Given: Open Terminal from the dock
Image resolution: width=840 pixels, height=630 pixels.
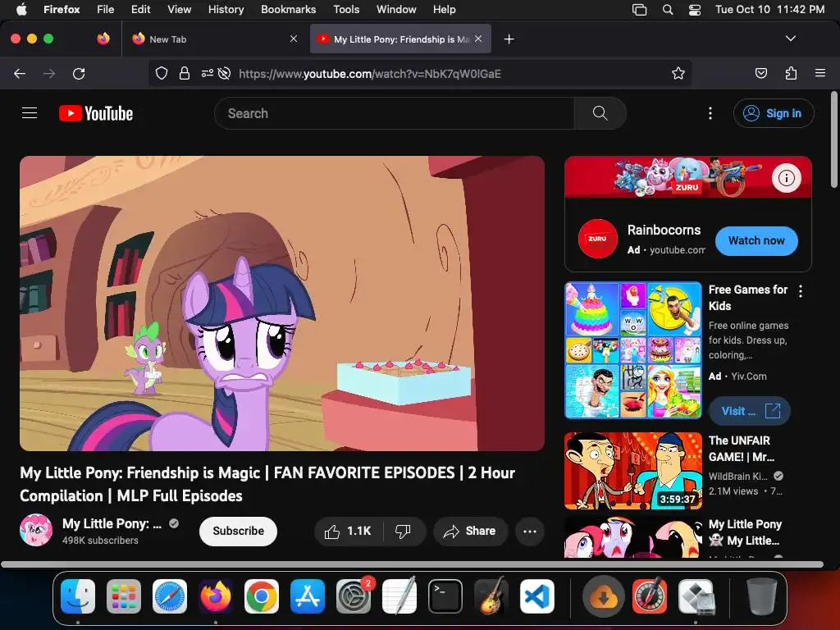Looking at the screenshot, I should 445,596.
